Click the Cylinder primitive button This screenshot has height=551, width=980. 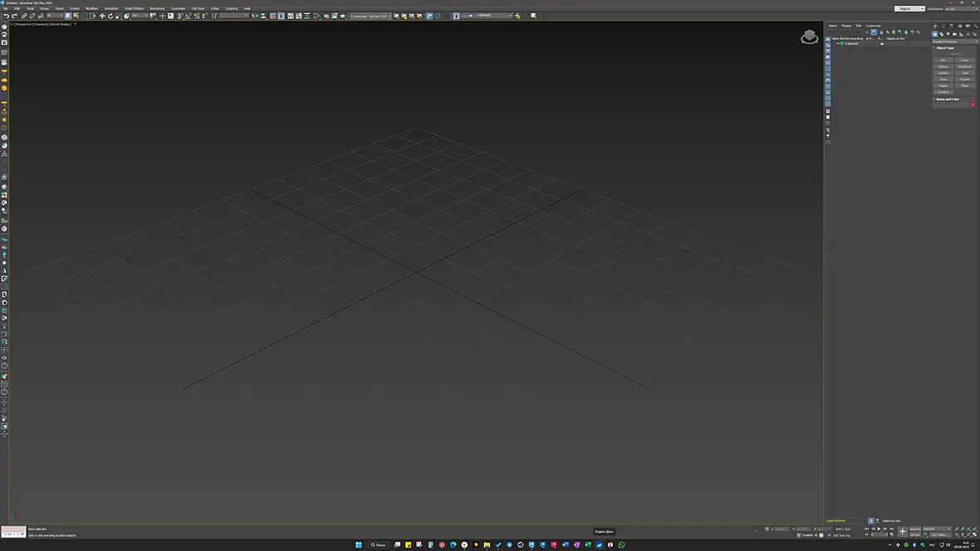(x=943, y=73)
